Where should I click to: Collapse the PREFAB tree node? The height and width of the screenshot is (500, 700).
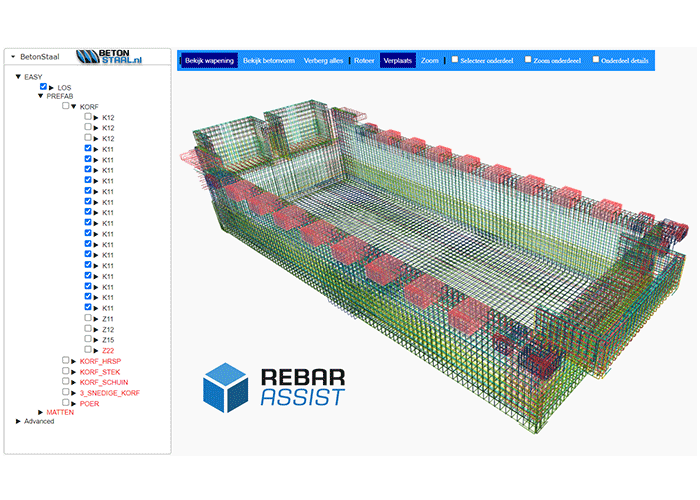tap(41, 96)
